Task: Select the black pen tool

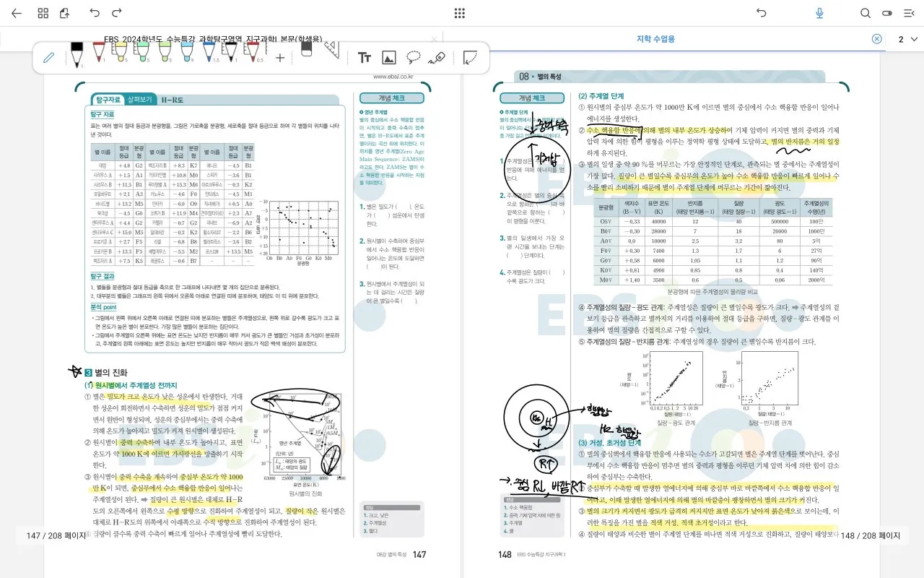Action: pyautogui.click(x=77, y=55)
